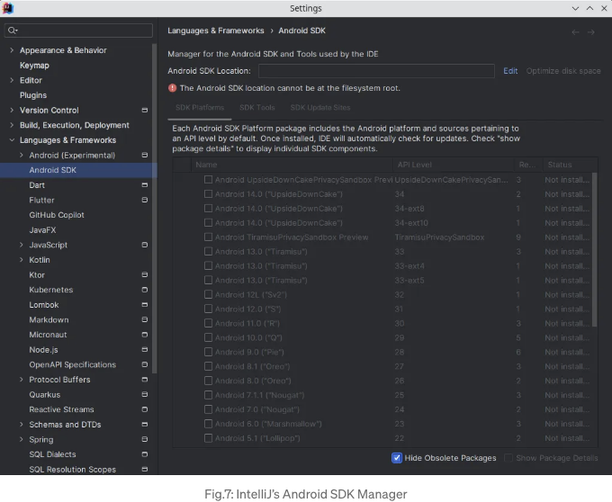Click project-level badge icon next to Version Control
This screenshot has height=502, width=612.
click(x=144, y=110)
